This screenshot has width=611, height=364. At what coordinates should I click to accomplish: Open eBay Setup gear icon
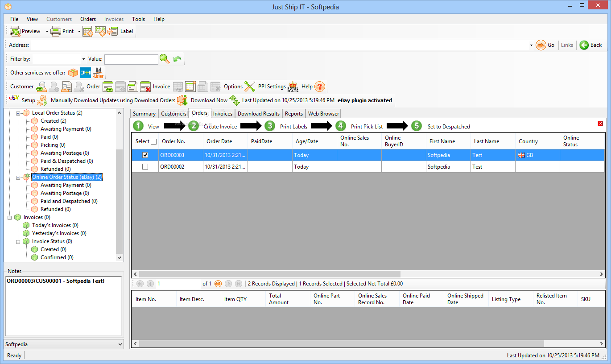pos(42,100)
